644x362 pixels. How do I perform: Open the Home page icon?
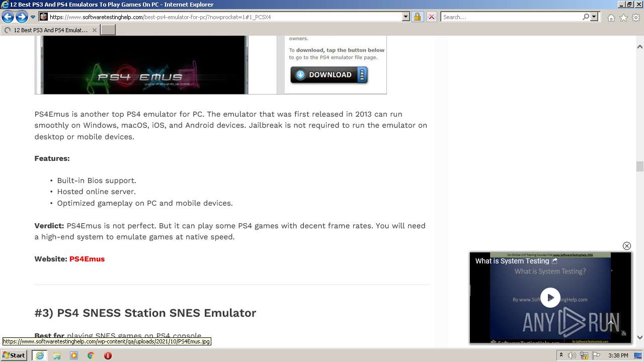(611, 18)
